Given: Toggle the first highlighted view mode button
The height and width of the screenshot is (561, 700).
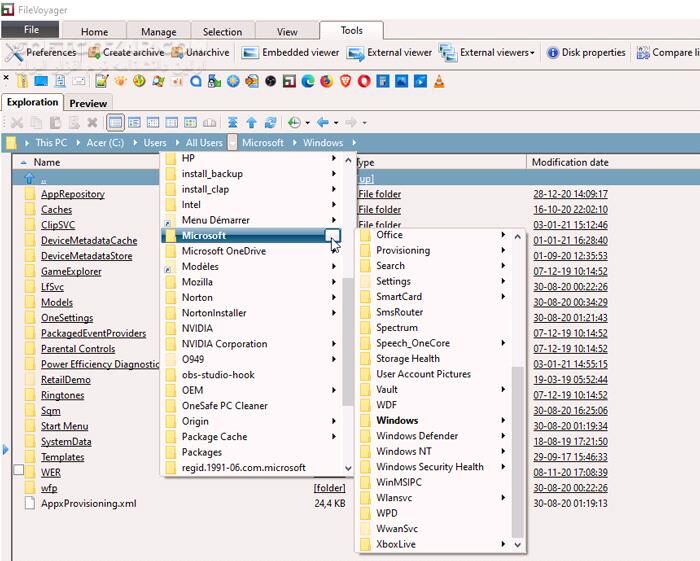Looking at the screenshot, I should tap(116, 122).
